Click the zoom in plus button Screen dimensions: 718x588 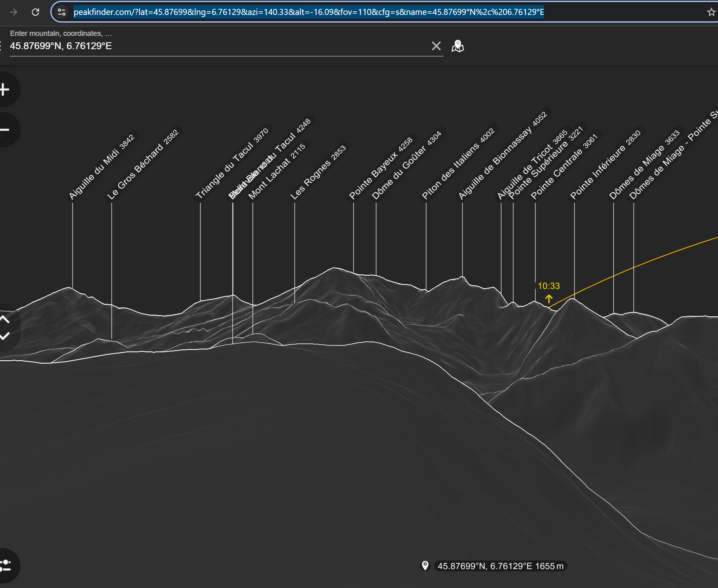[x=5, y=89]
